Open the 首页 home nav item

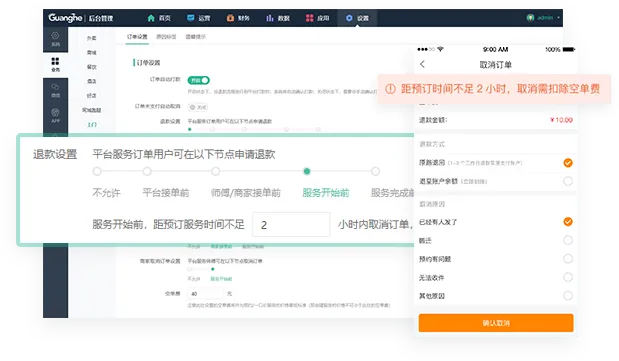pyautogui.click(x=159, y=18)
